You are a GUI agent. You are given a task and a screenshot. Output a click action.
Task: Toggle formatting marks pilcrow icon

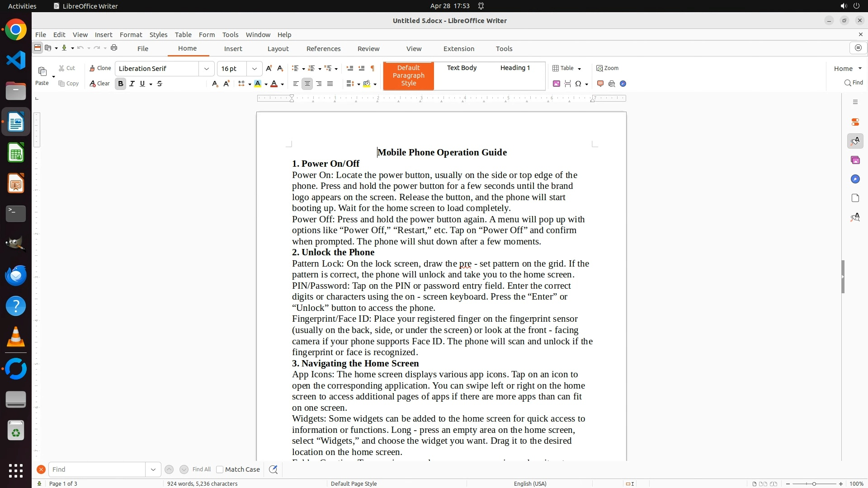click(x=373, y=68)
